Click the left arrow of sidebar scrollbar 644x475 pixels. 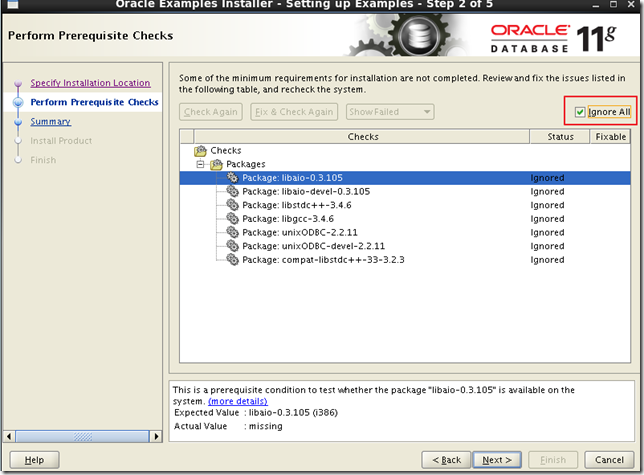[9, 436]
